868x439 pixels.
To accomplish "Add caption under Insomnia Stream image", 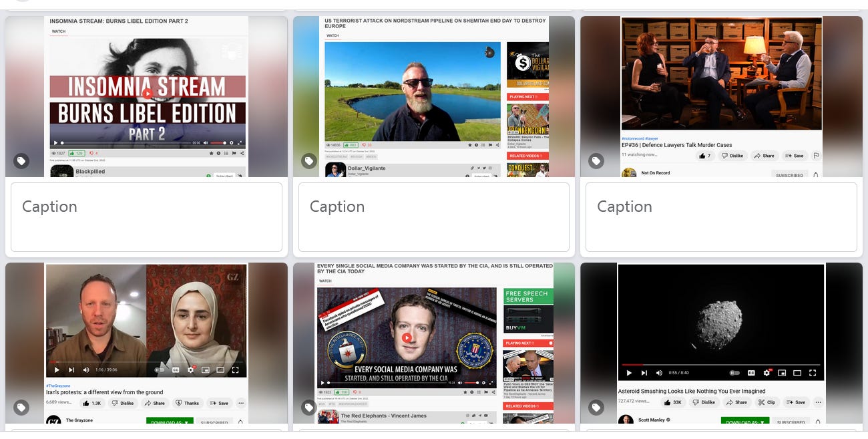I will pyautogui.click(x=146, y=217).
